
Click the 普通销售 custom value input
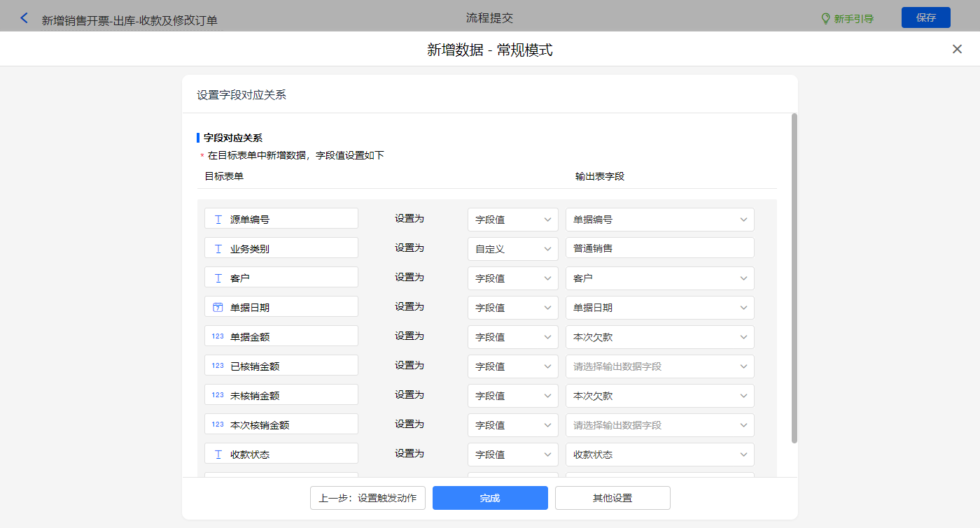point(659,248)
